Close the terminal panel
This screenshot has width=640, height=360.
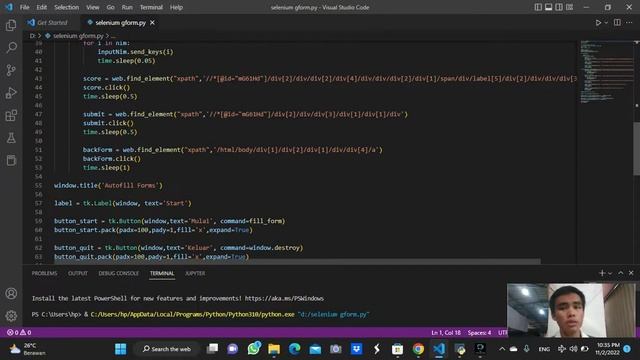631,273
